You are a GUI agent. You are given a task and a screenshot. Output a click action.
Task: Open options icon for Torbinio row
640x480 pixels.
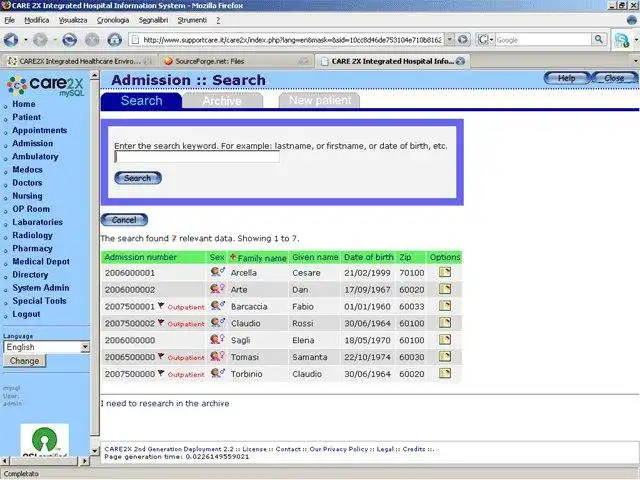tap(444, 373)
